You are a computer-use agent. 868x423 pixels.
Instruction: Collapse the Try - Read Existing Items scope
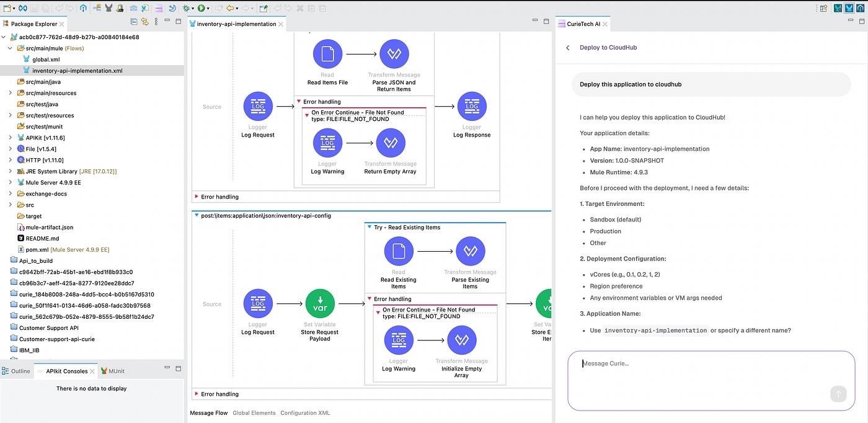[x=370, y=228]
